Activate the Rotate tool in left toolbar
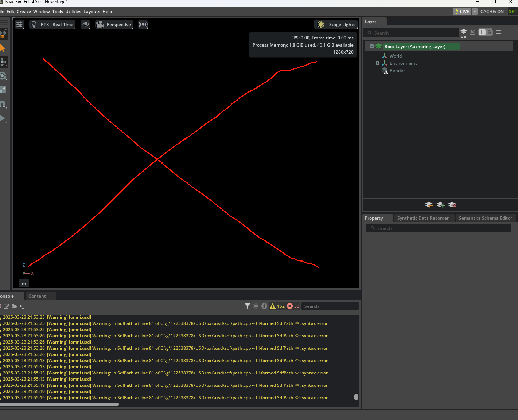Screen dimensions: 518x420 tap(3, 76)
